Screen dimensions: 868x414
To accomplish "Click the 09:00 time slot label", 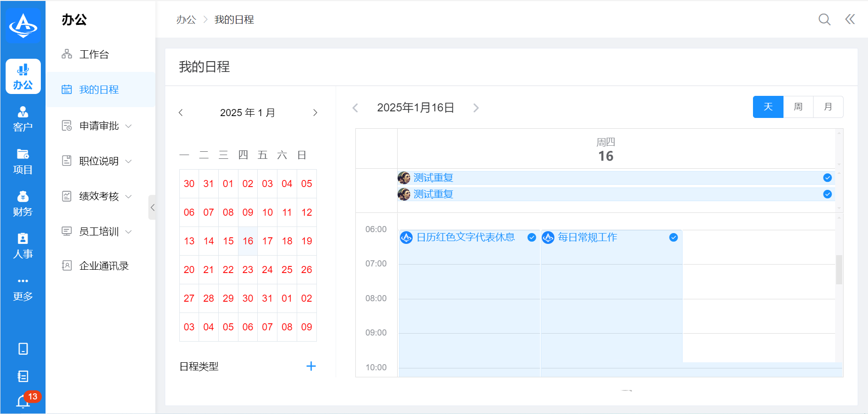I will point(376,333).
